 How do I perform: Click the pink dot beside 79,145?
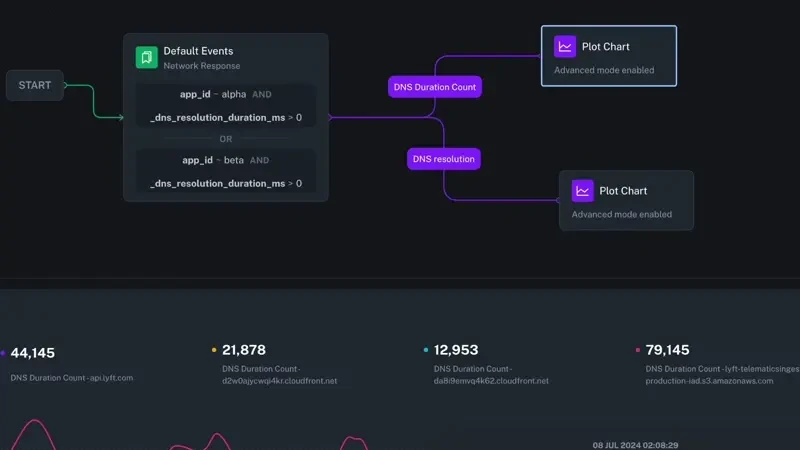click(x=638, y=350)
